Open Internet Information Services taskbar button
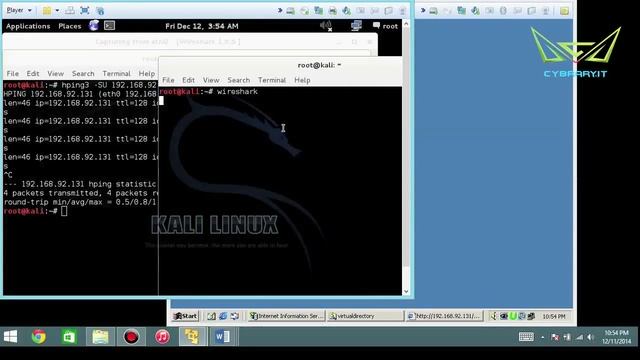This screenshot has height=360, width=640. tap(287, 316)
